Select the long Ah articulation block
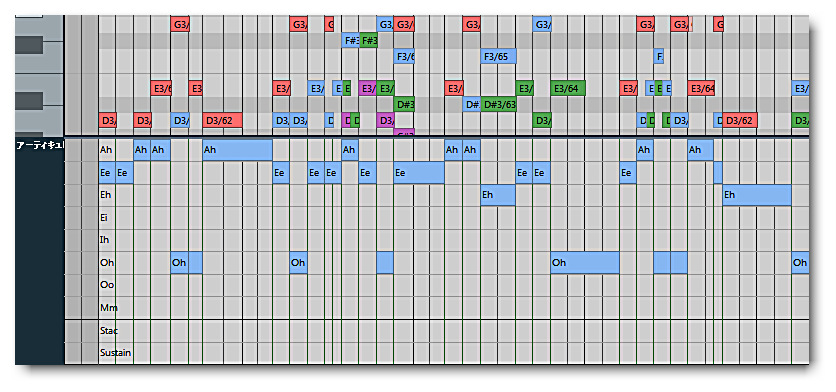The image size is (836, 392). (237, 150)
